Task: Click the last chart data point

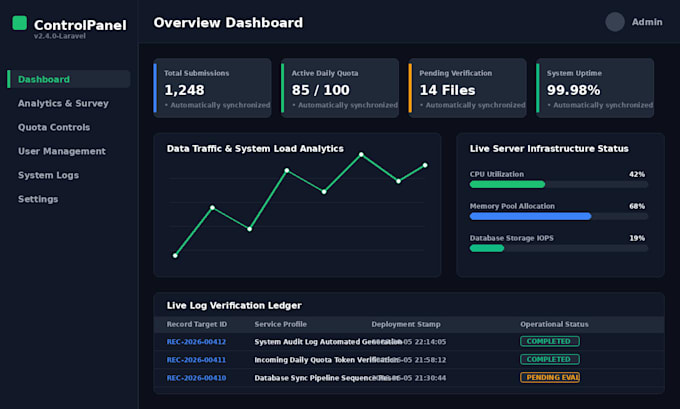Action: click(x=425, y=165)
